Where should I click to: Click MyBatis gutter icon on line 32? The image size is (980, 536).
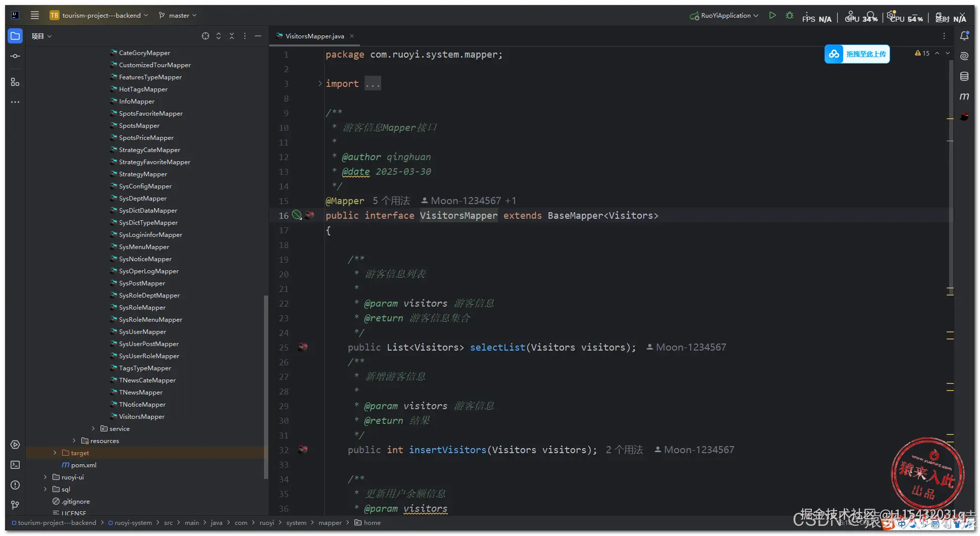[303, 449]
